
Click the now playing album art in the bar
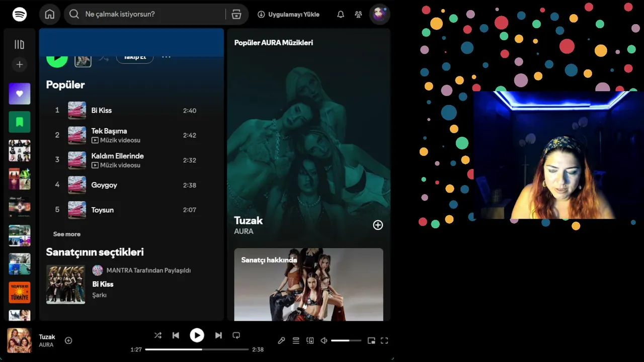click(x=20, y=340)
